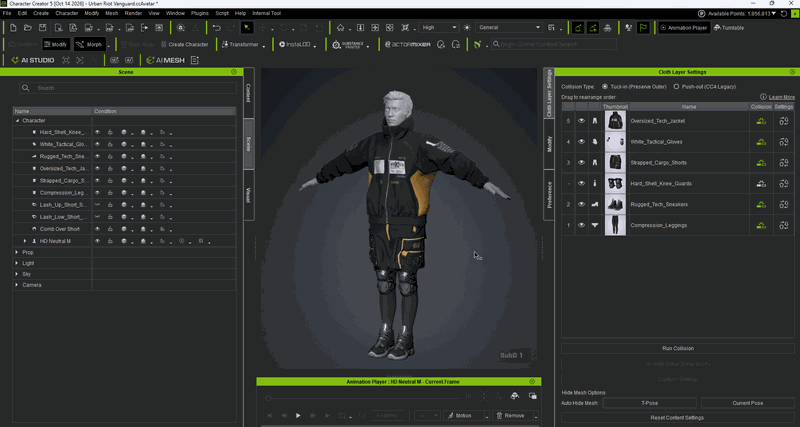Open the Learn More link
This screenshot has width=800, height=427.
[782, 97]
